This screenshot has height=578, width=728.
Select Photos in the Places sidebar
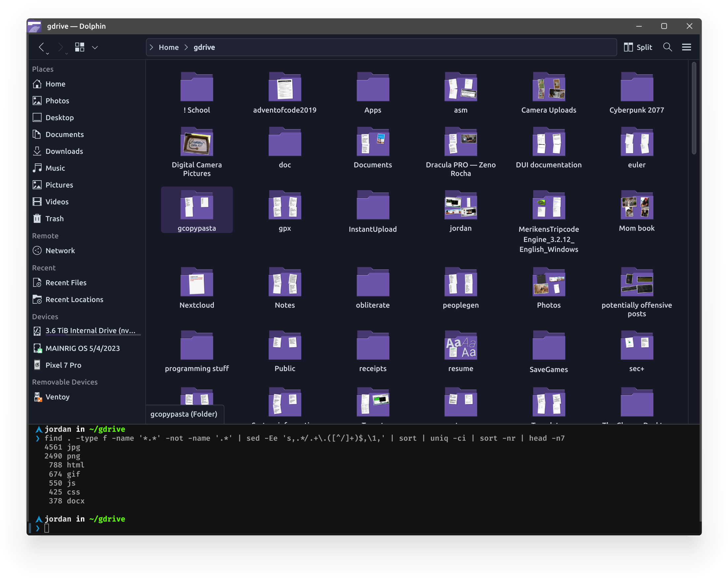tap(86, 101)
